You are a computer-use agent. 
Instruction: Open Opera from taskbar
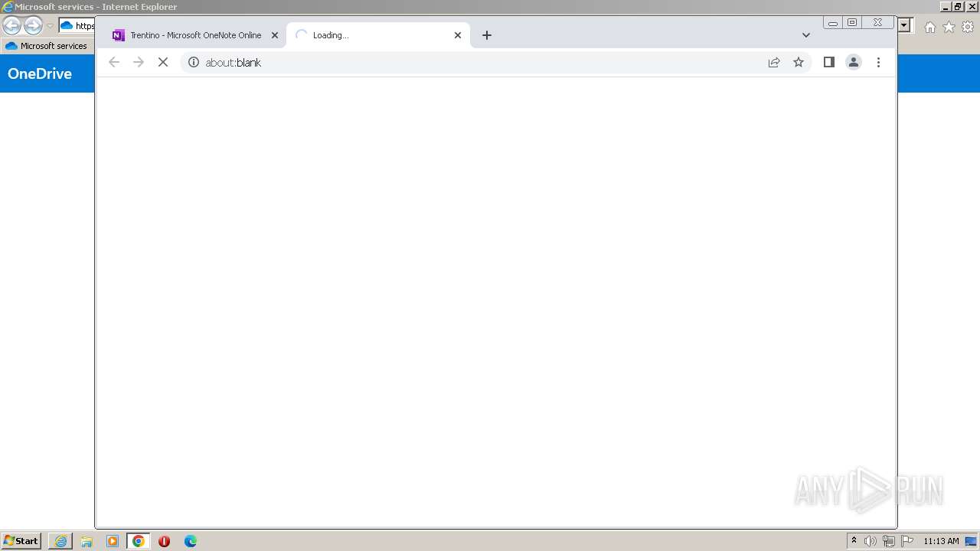164,541
